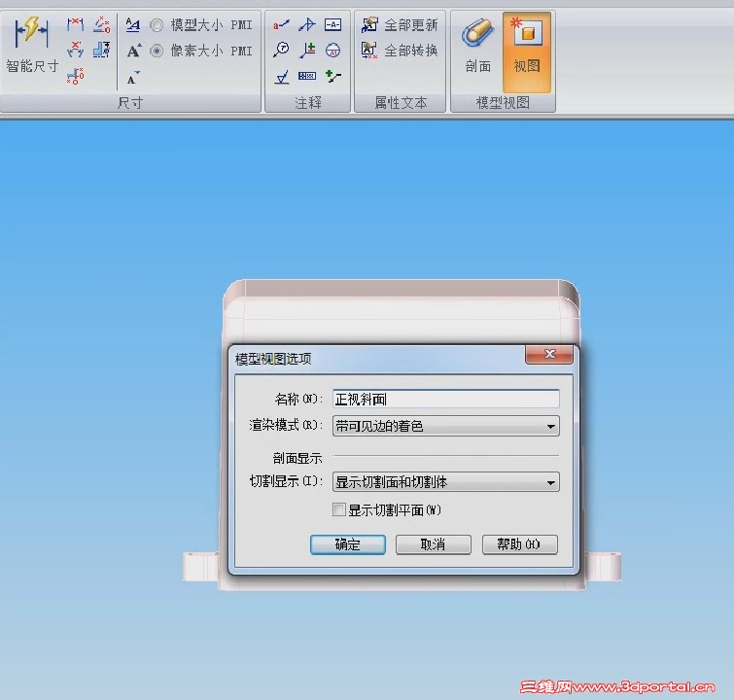This screenshot has height=700, width=734.
Task: Confirm with the 确定 button
Action: point(348,544)
